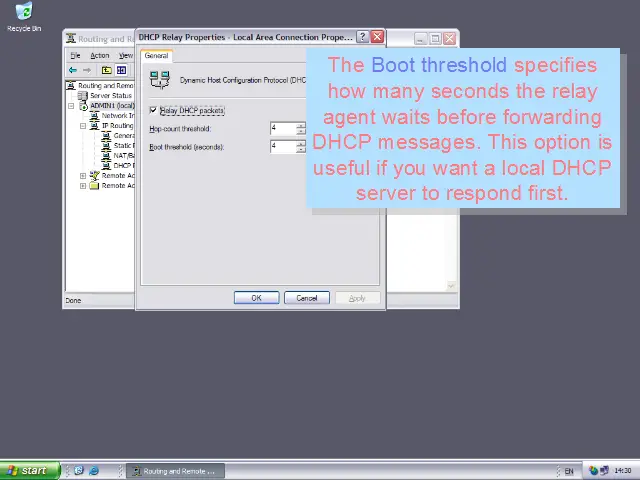The width and height of the screenshot is (640, 480).
Task: Select the General tab
Action: point(157,56)
